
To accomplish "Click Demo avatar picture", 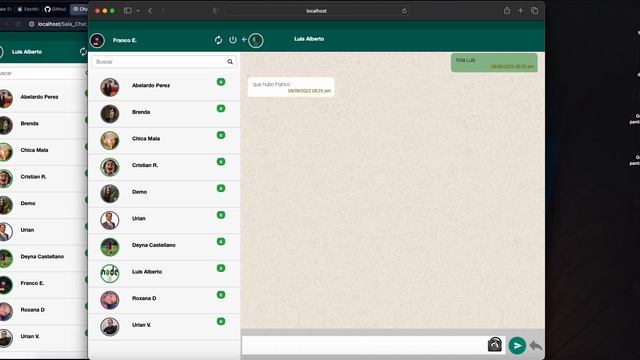I will (110, 193).
